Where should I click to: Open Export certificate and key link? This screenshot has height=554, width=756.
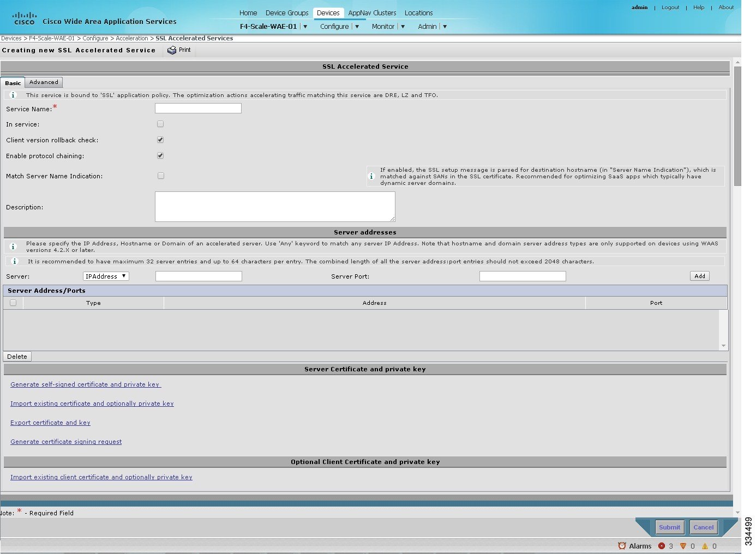point(50,423)
